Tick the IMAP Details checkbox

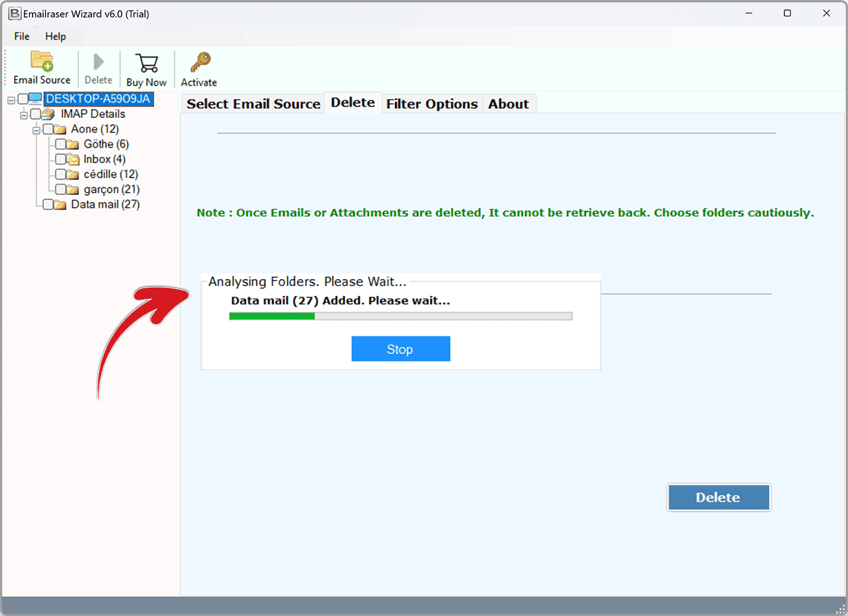[35, 114]
